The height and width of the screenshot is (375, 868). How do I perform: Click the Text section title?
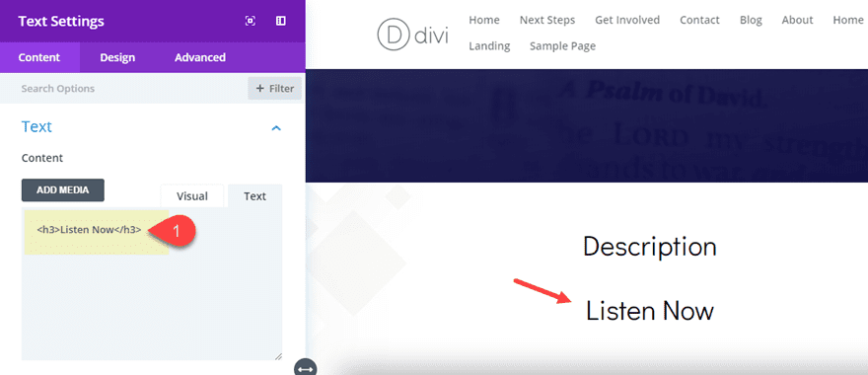tap(36, 127)
